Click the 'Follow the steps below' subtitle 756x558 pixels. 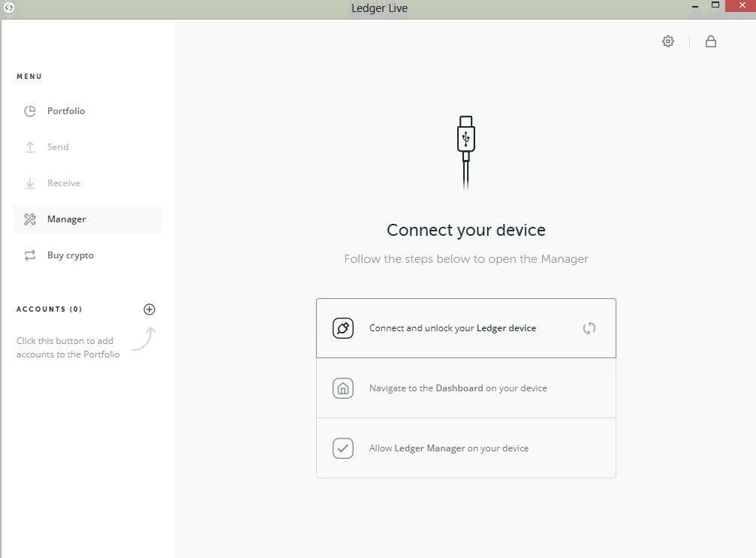(x=465, y=259)
